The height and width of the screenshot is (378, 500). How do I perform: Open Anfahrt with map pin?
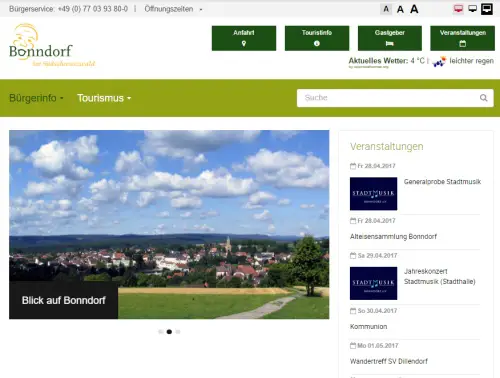point(244,38)
